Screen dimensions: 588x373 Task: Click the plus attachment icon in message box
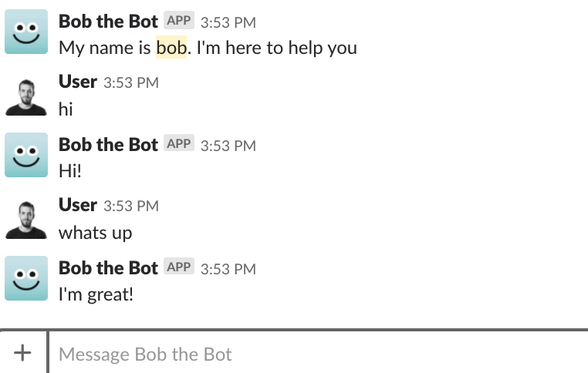click(23, 353)
